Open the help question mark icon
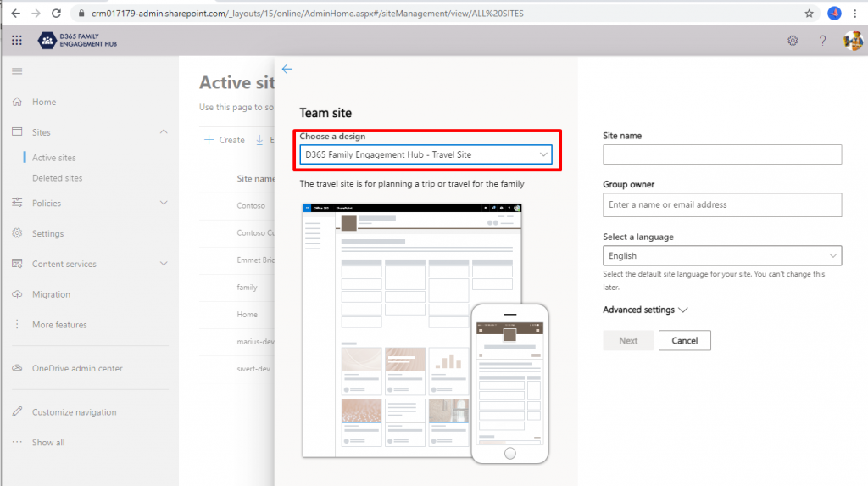 pyautogui.click(x=822, y=41)
